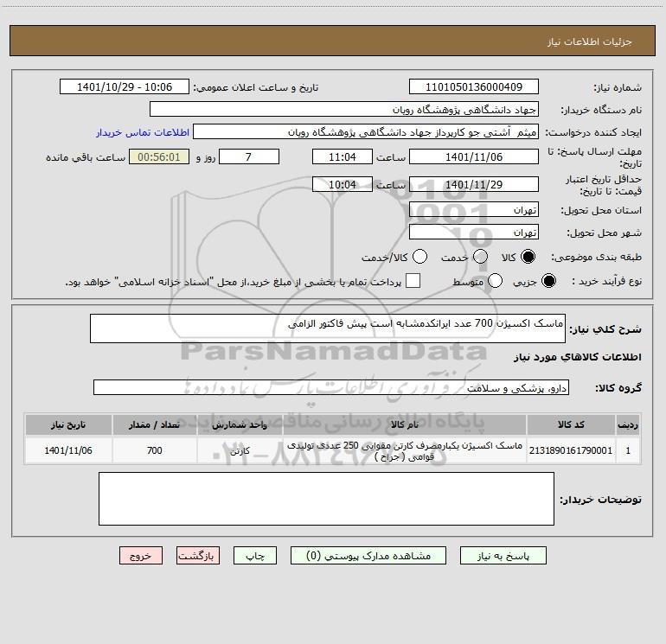Click the خروج button
666x644 pixels.
pyautogui.click(x=141, y=556)
